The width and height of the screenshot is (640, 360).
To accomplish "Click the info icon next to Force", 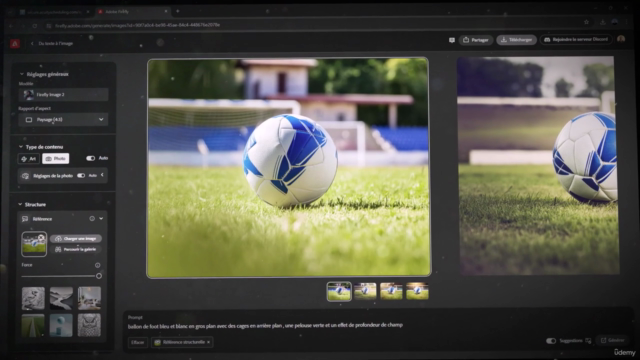I will pyautogui.click(x=98, y=265).
